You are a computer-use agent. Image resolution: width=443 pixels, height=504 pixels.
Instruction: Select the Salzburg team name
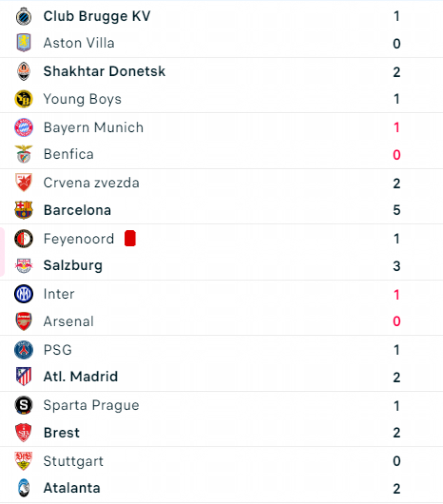coord(73,266)
